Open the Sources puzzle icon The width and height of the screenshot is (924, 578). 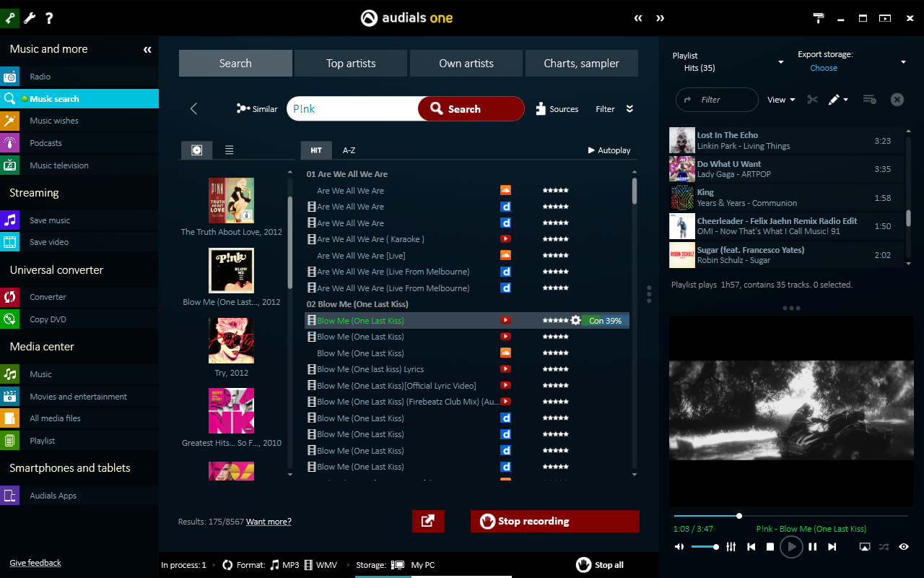pos(541,109)
